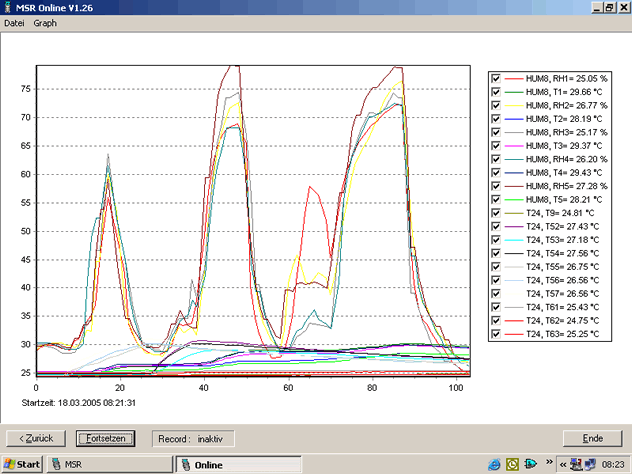Click the MSR Online title bar icon

point(8,7)
